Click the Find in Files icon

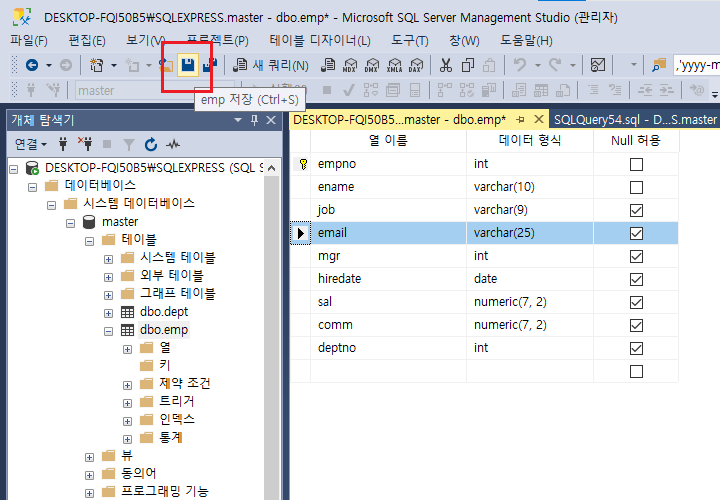pos(659,65)
